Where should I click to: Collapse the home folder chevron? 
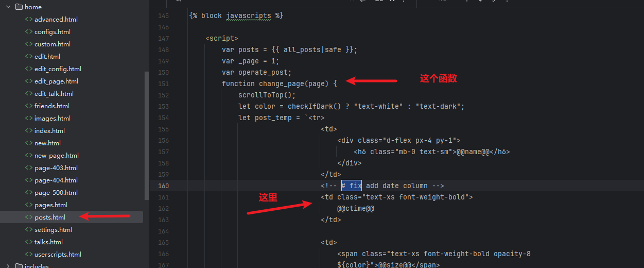(8, 7)
